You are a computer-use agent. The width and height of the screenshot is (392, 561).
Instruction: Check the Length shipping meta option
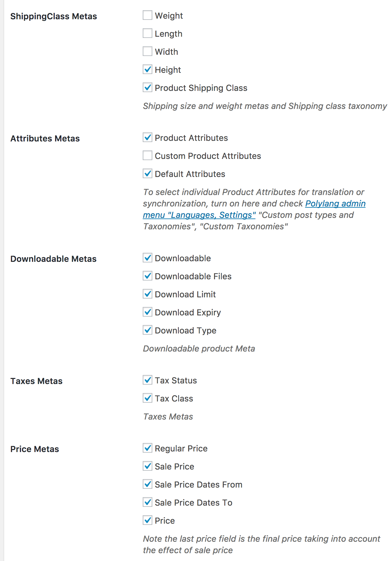pyautogui.click(x=148, y=33)
